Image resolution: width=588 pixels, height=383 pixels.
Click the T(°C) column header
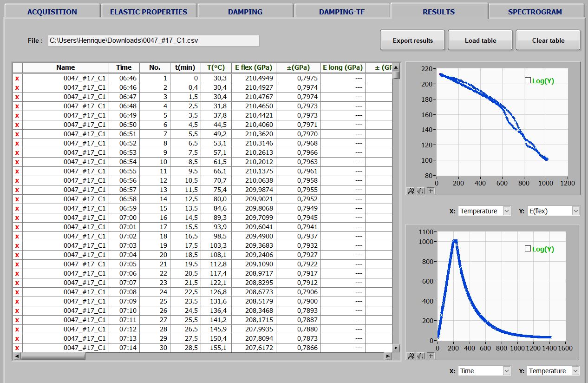(216, 67)
